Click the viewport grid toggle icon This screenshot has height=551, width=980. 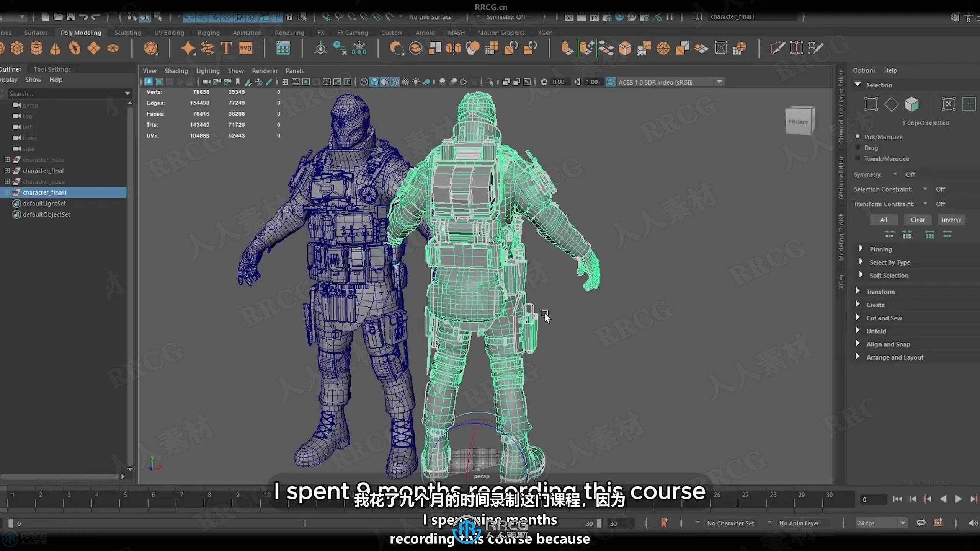pyautogui.click(x=285, y=82)
